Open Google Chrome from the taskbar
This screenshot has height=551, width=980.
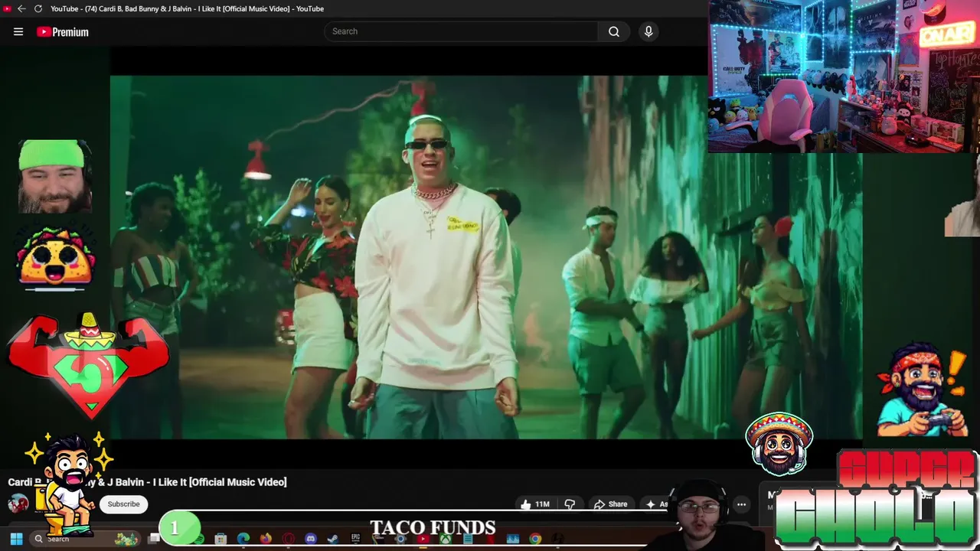(x=535, y=539)
